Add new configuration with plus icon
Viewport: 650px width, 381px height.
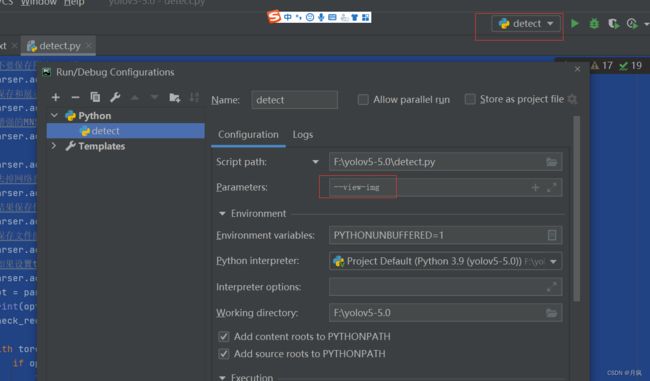click(56, 97)
